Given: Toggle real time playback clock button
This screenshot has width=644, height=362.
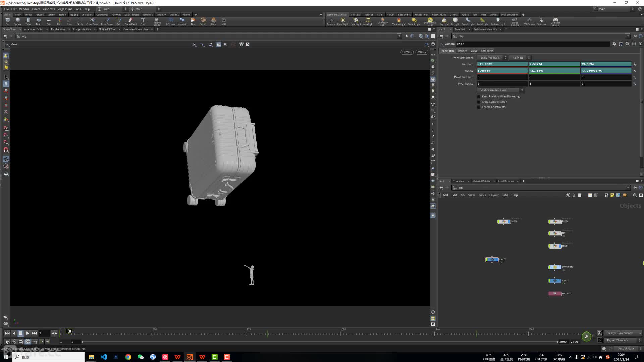Looking at the screenshot, I should pyautogui.click(x=28, y=342).
